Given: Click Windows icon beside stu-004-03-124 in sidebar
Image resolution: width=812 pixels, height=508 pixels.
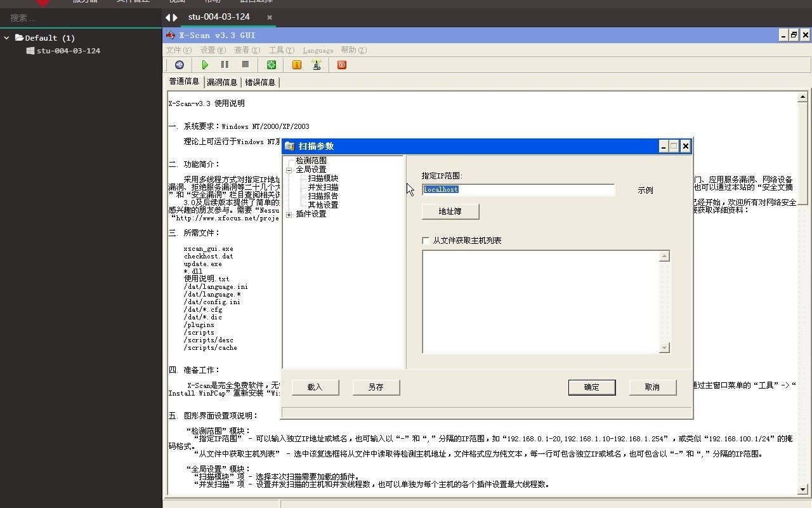Looking at the screenshot, I should click(x=30, y=51).
